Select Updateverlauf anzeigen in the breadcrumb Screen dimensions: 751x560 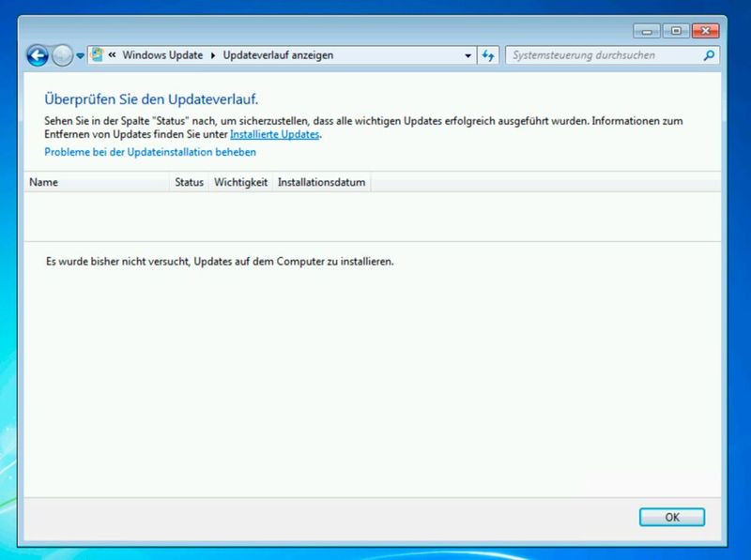[278, 54]
